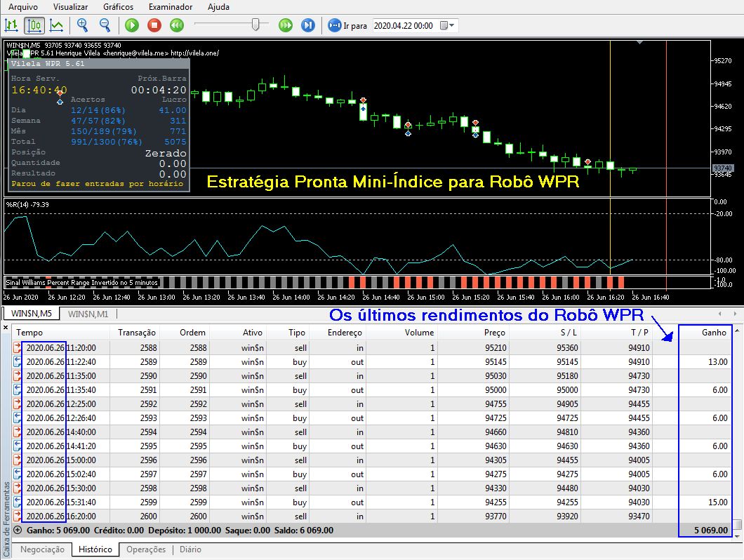
Task: Open the Operações tab
Action: [x=146, y=549]
